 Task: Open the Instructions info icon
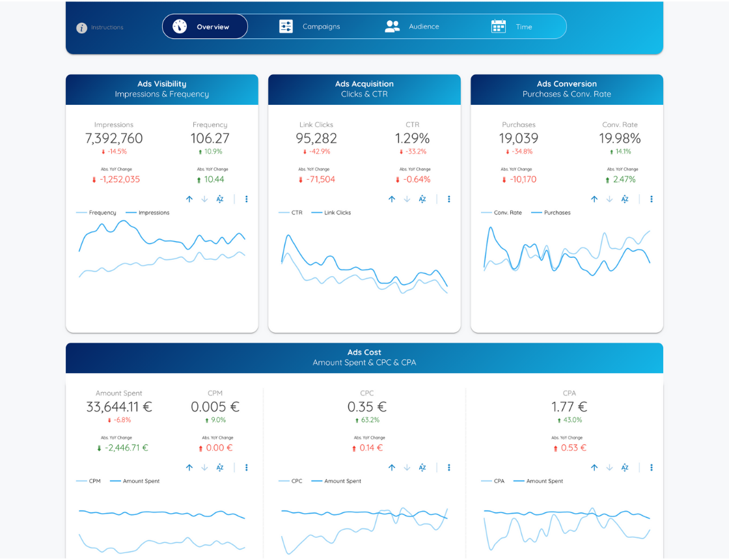(81, 28)
